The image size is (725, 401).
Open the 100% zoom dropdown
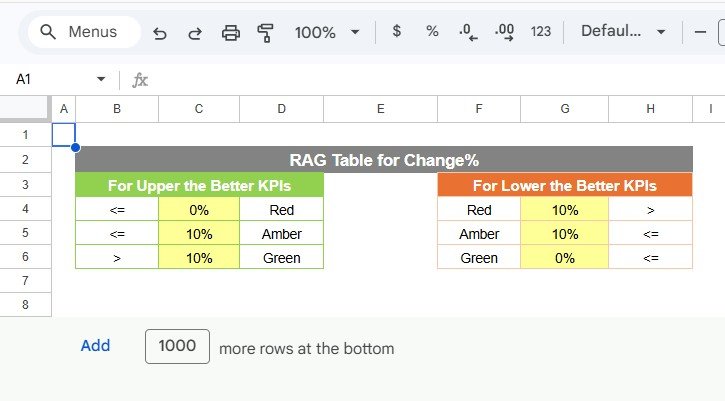pyautogui.click(x=326, y=32)
